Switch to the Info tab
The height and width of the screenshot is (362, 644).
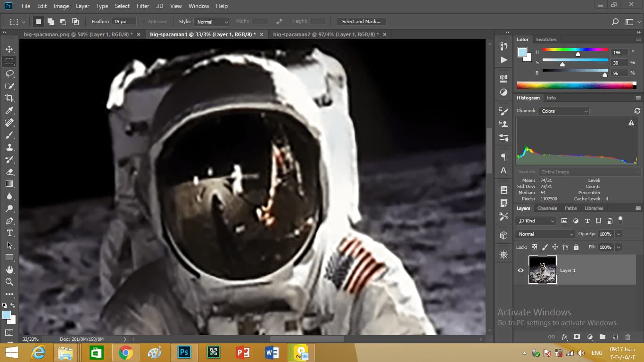click(x=551, y=98)
